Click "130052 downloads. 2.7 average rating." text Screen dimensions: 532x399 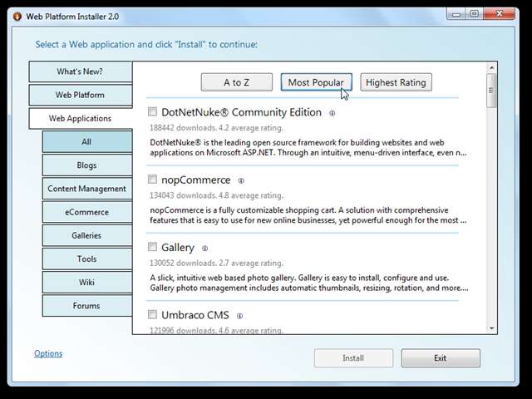coord(216,263)
